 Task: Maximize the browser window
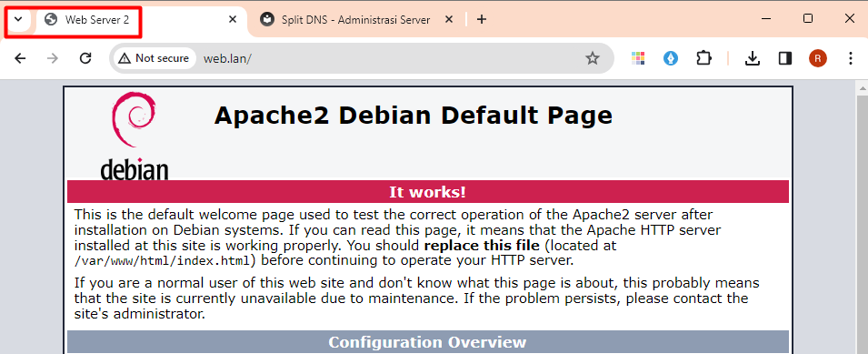pyautogui.click(x=808, y=19)
